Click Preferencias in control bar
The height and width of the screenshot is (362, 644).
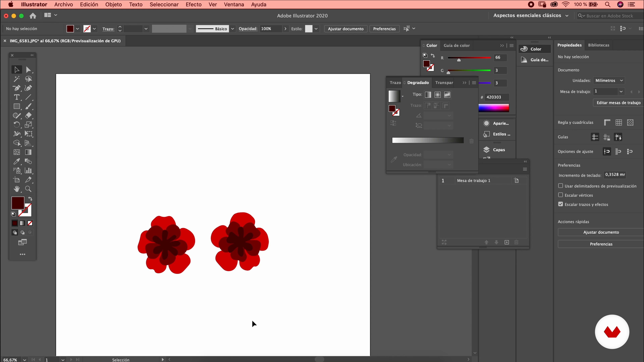(x=384, y=29)
